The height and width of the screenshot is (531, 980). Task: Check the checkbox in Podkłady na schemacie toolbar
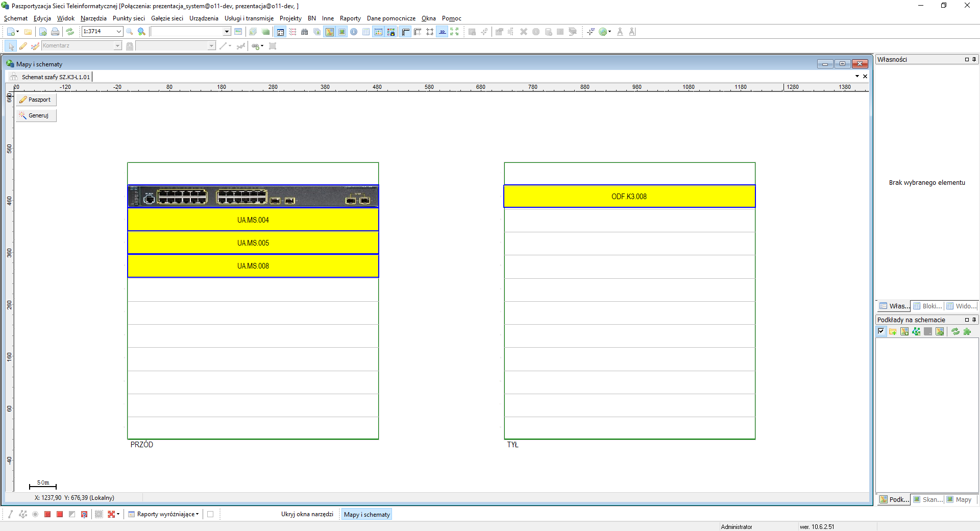881,331
